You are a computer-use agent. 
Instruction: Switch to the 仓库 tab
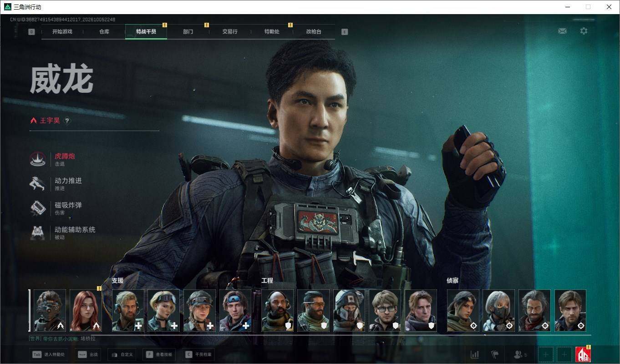click(104, 32)
